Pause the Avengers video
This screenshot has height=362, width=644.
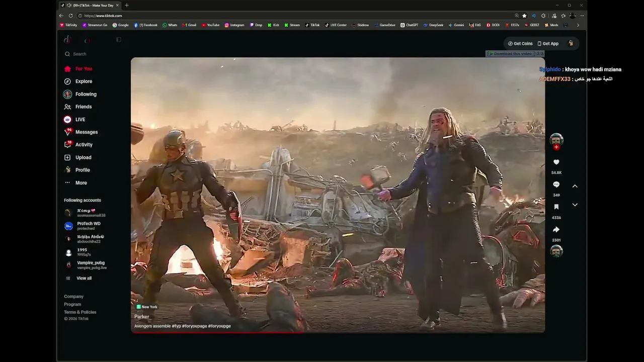(x=338, y=195)
